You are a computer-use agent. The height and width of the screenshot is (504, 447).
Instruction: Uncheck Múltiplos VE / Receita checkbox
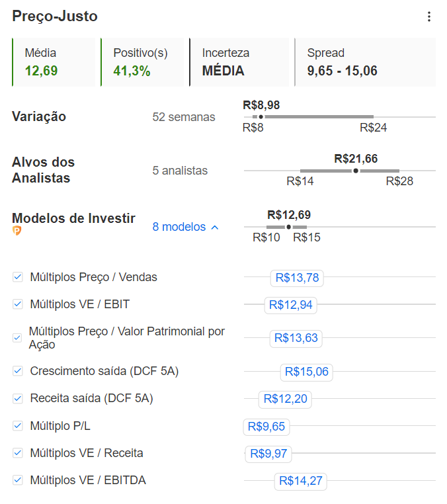pyautogui.click(x=18, y=453)
